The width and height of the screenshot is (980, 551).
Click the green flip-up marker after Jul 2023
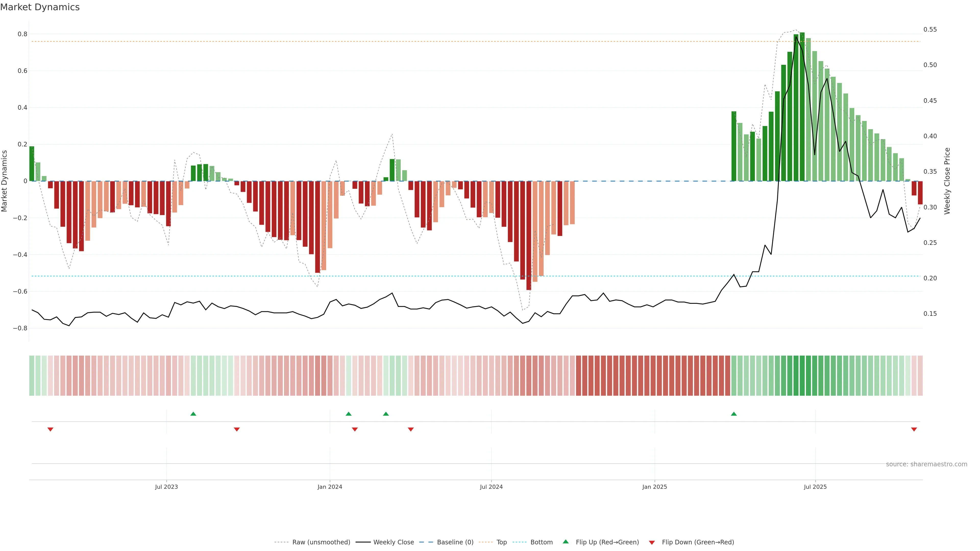click(193, 414)
